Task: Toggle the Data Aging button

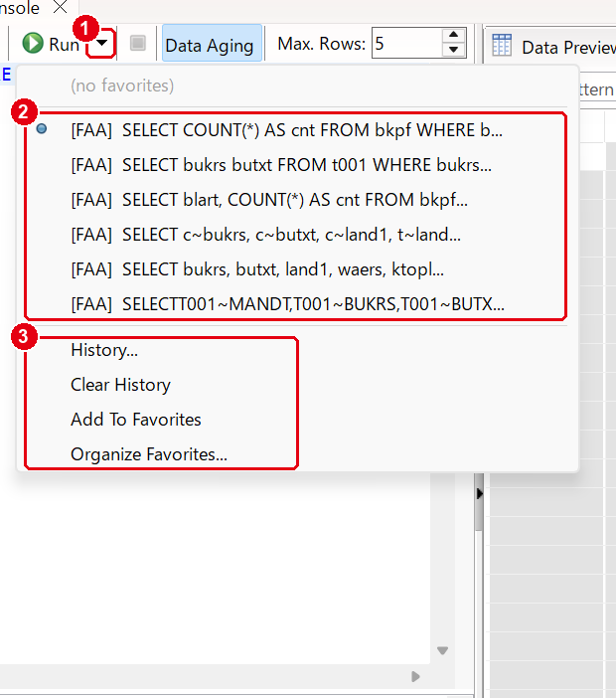Action: [x=212, y=43]
